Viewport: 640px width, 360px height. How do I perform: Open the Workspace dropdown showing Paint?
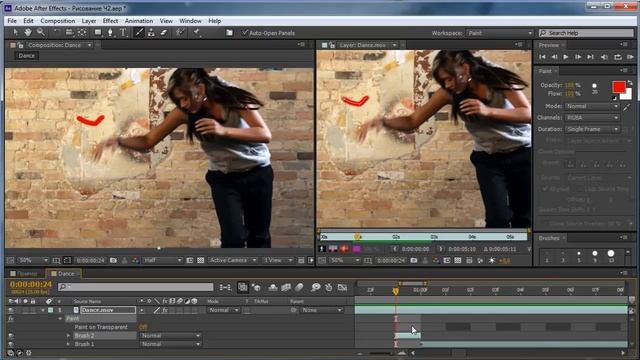(500, 33)
